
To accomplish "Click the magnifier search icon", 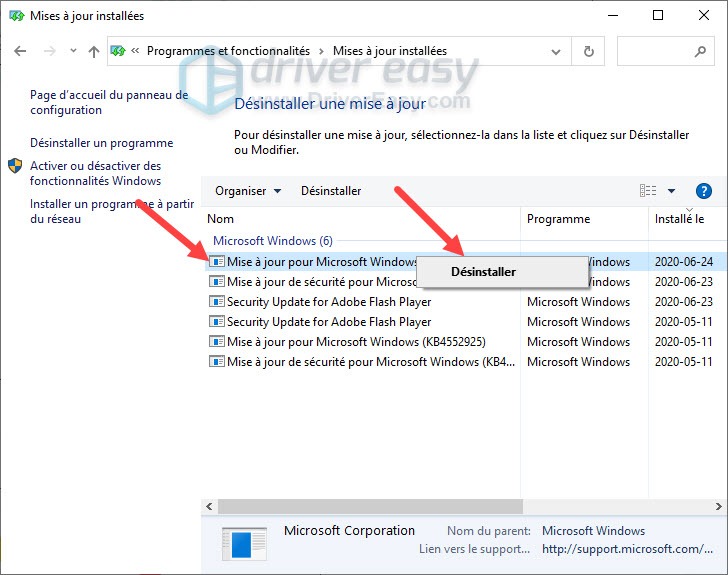I will [700, 51].
